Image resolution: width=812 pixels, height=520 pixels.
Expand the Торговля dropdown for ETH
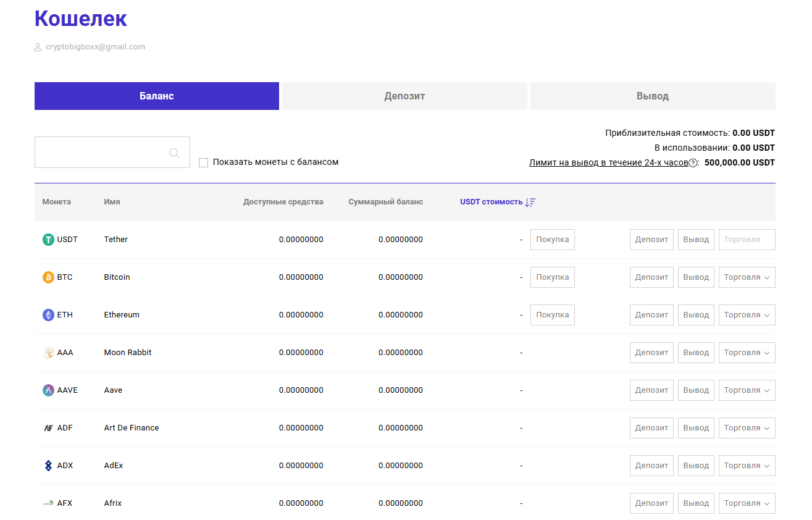[x=747, y=315]
